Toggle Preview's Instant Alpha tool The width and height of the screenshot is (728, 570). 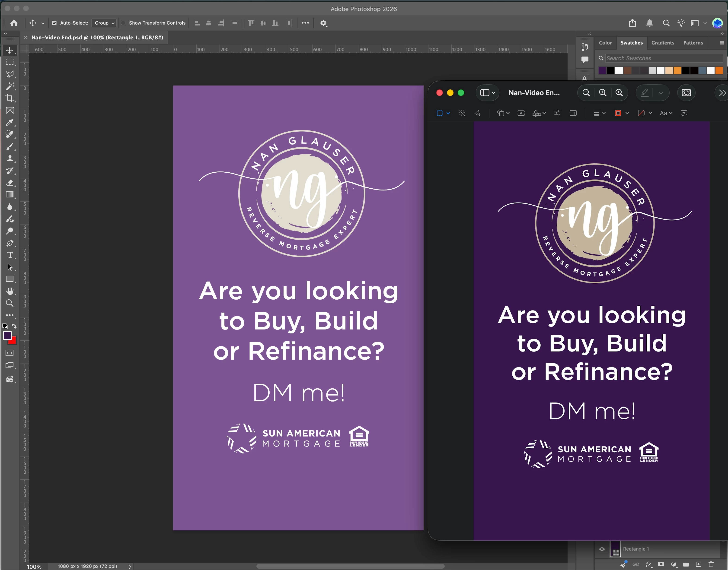[462, 113]
